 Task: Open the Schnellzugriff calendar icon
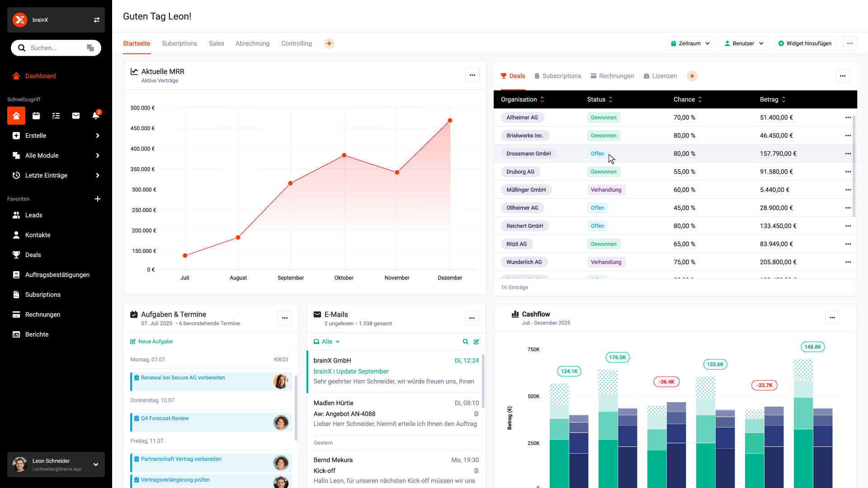click(x=36, y=116)
